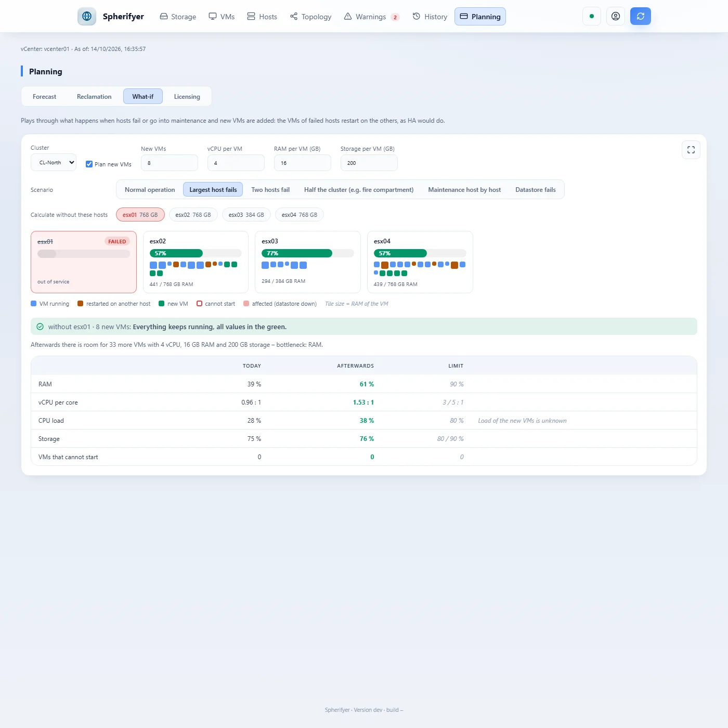Screen dimensions: 728x728
Task: Switch to the Licensing tab
Action: 187,97
